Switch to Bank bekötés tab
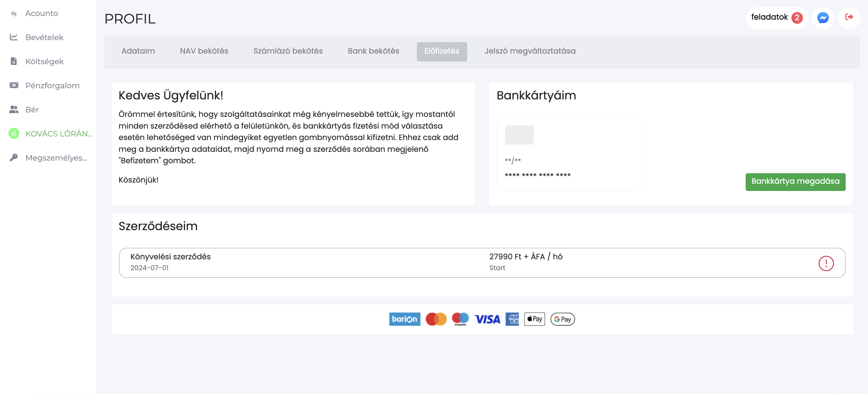 [x=373, y=51]
